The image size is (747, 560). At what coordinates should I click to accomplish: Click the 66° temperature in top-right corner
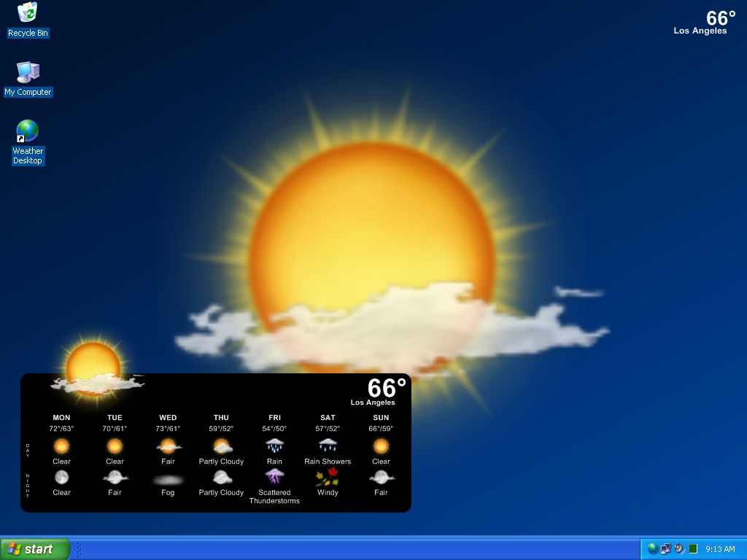pyautogui.click(x=721, y=18)
